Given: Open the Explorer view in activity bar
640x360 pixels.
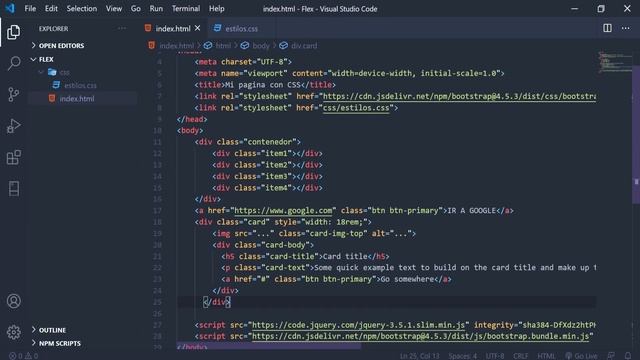Looking at the screenshot, I should coord(13,32).
